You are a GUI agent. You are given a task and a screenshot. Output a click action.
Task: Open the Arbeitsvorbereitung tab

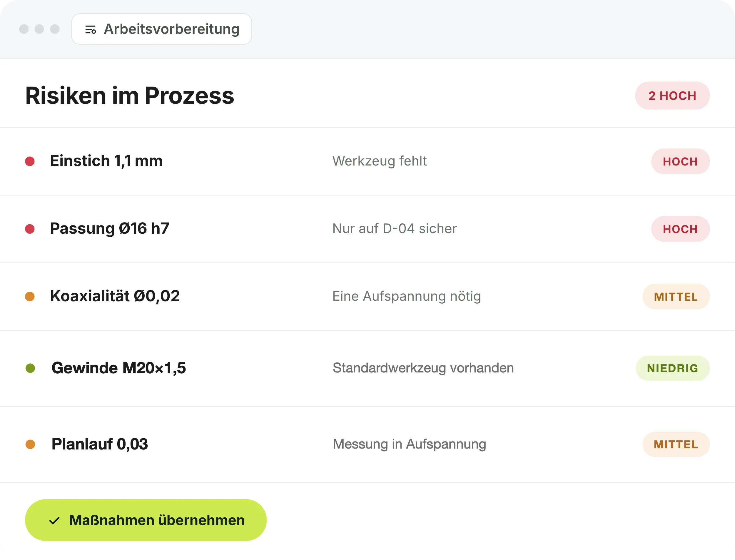(162, 29)
